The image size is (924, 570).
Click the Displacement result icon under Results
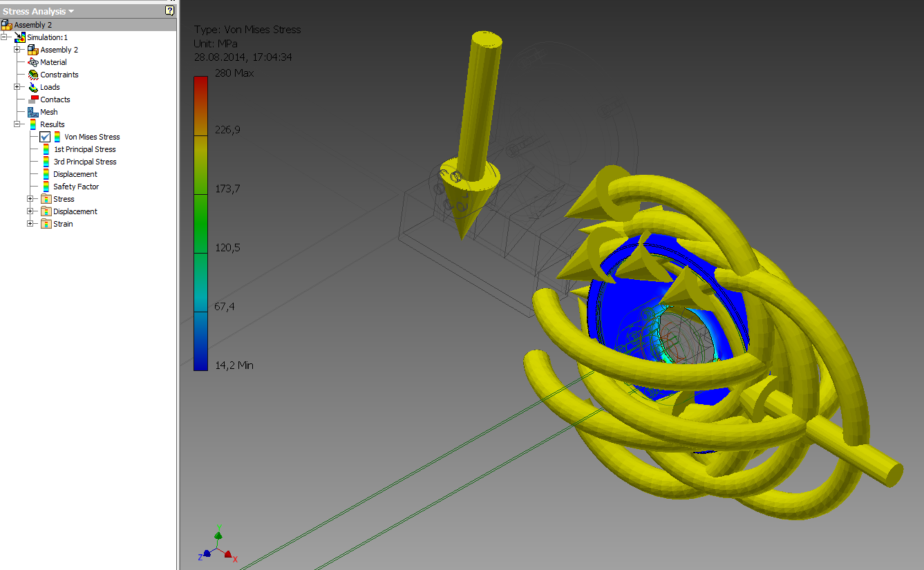48,174
